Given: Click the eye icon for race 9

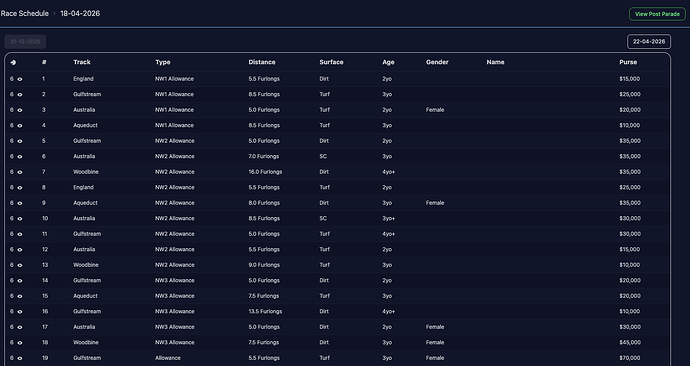Looking at the screenshot, I should [20, 203].
